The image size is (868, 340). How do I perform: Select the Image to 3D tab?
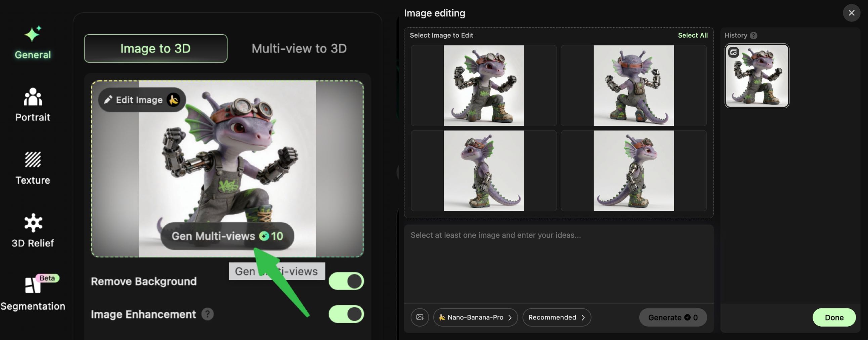pyautogui.click(x=155, y=48)
